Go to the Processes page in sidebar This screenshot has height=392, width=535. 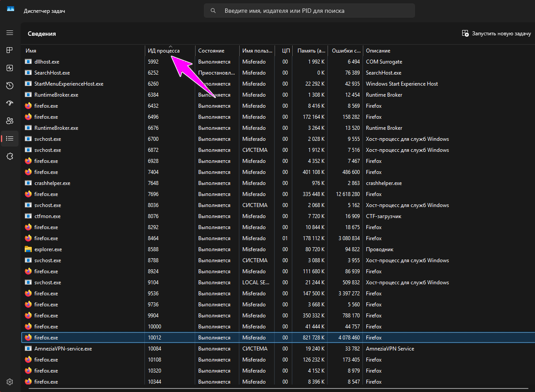(x=10, y=50)
